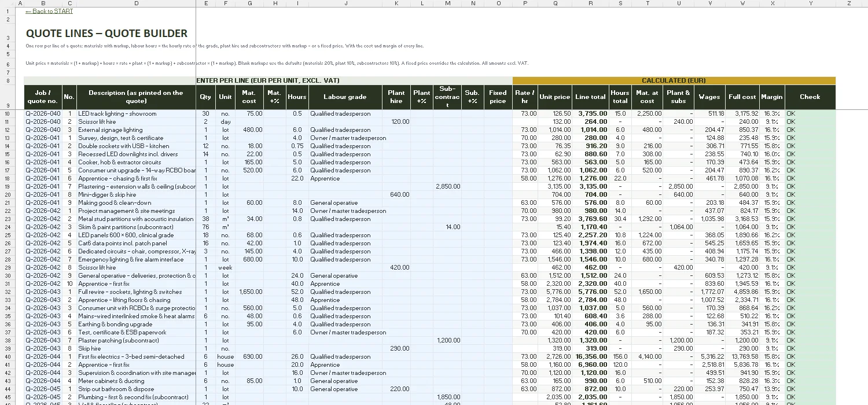The height and width of the screenshot is (405, 868).
Task: Click the hours total '30.4' cell
Action: pos(620,219)
